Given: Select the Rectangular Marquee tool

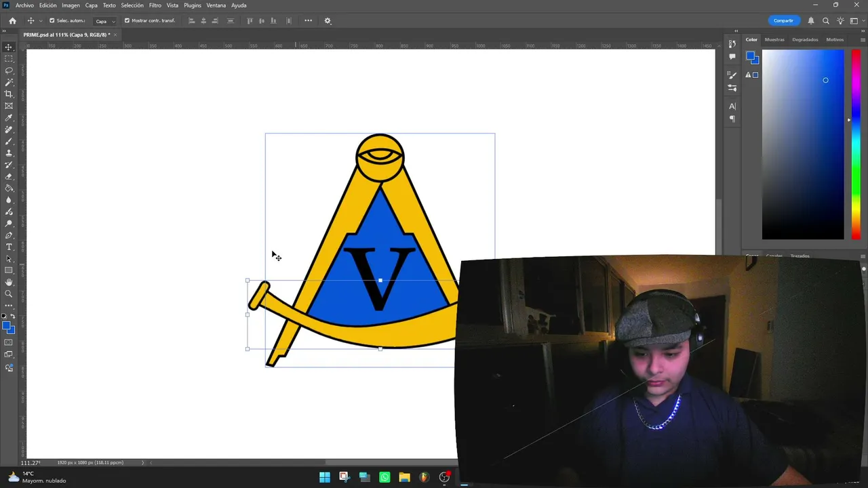Looking at the screenshot, I should (x=9, y=58).
